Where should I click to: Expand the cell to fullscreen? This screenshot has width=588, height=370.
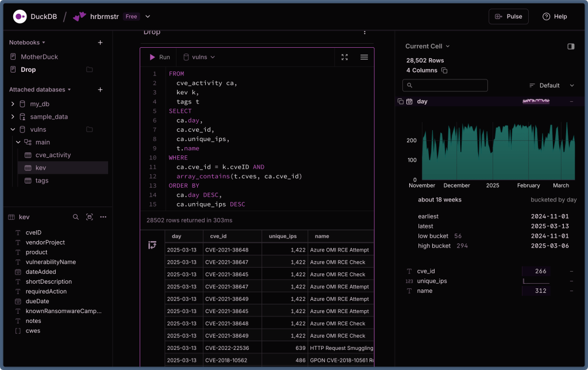[x=344, y=57]
